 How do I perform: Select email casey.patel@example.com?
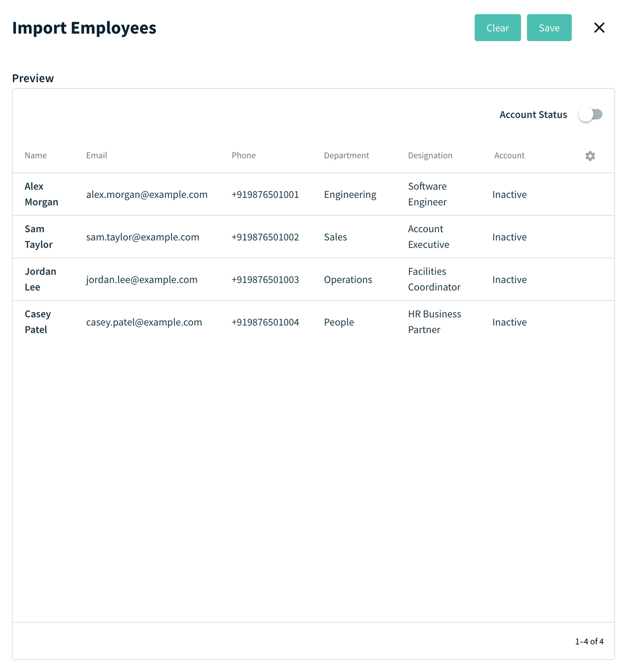[x=144, y=322]
